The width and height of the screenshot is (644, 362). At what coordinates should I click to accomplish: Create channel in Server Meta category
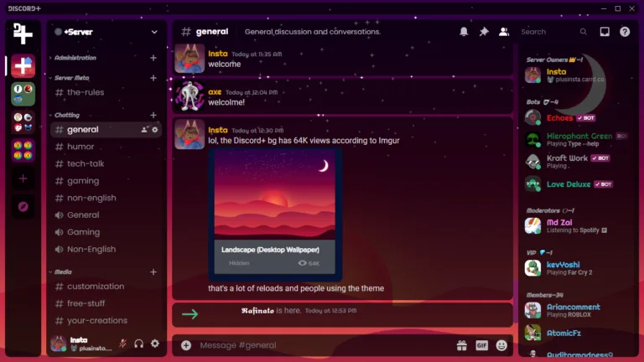(x=153, y=78)
